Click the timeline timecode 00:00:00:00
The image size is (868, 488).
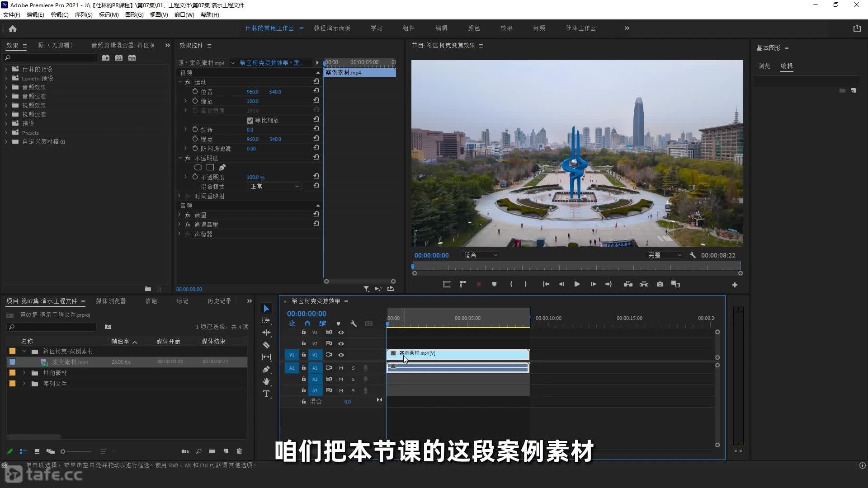(307, 314)
